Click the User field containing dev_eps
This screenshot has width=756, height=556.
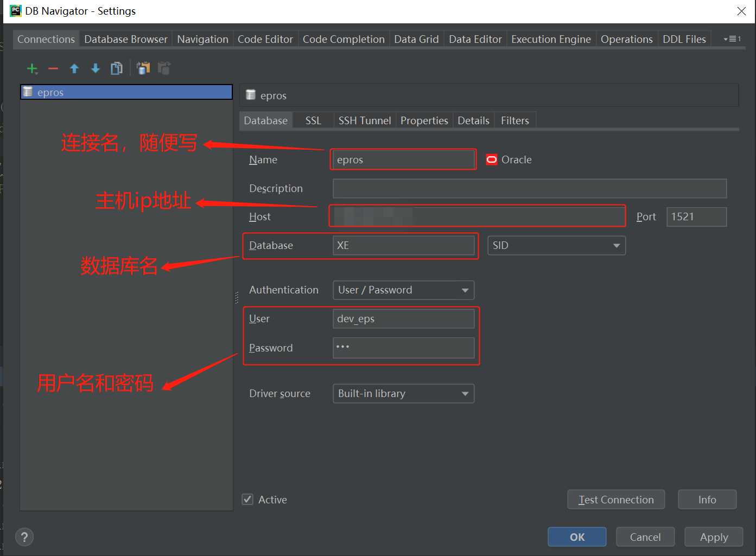pyautogui.click(x=403, y=318)
